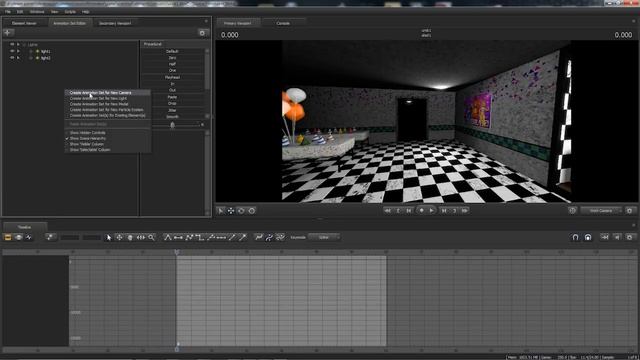Apply spline tangent to keys

pos(168,237)
